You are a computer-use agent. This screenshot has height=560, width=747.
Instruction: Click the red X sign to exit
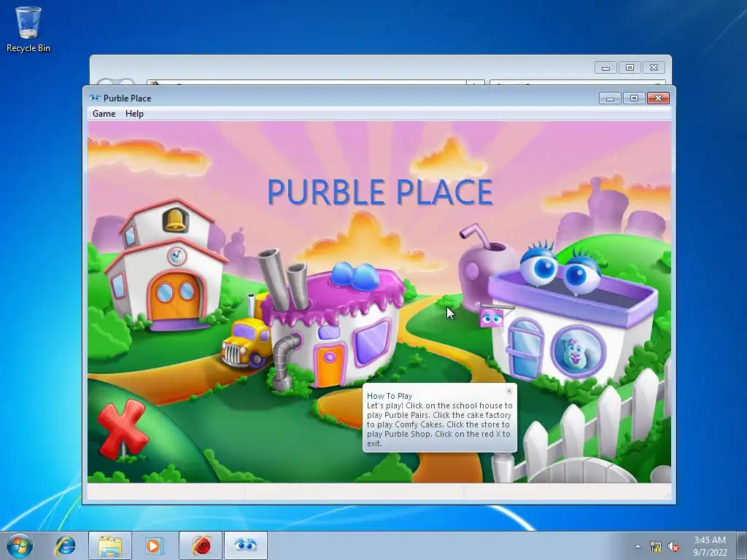(123, 429)
